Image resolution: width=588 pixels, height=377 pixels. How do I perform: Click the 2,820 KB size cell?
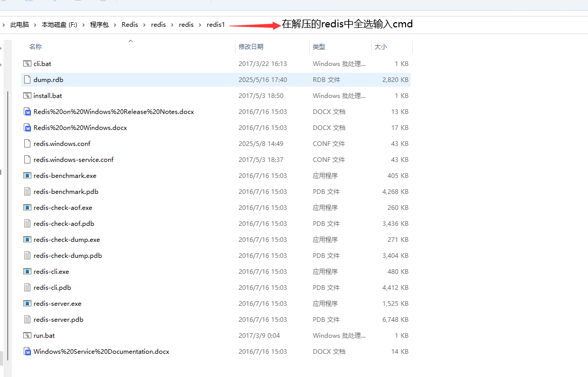395,79
